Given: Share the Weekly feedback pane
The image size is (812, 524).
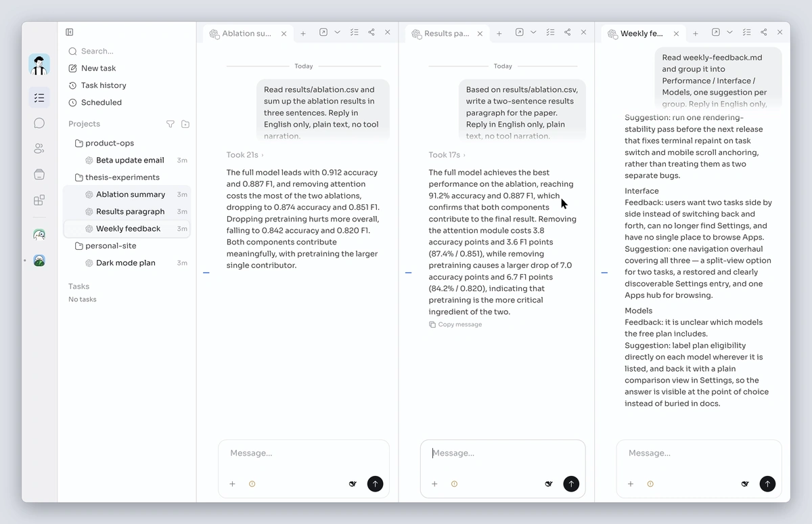Looking at the screenshot, I should [x=763, y=32].
